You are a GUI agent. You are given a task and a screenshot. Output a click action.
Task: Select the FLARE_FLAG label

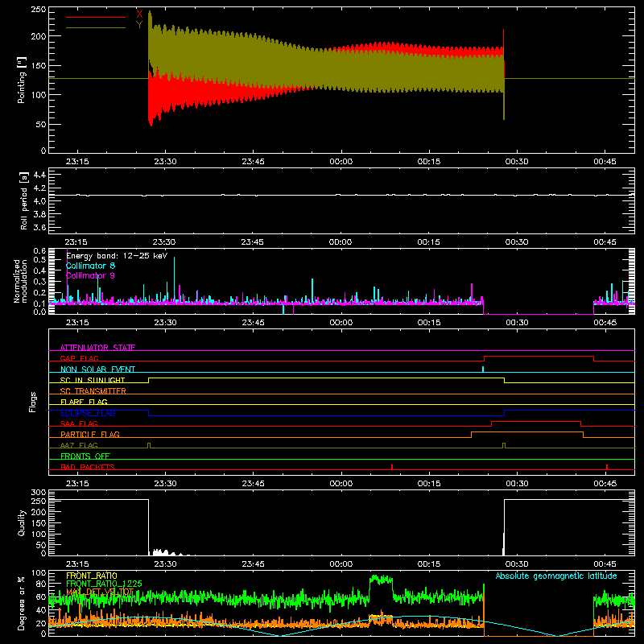(84, 402)
